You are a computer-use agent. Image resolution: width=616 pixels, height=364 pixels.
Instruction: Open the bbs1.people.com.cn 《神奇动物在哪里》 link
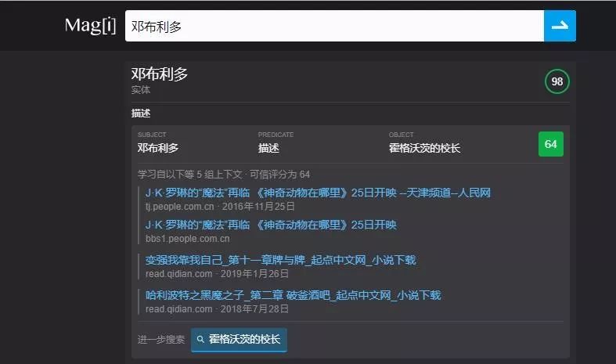(x=271, y=225)
